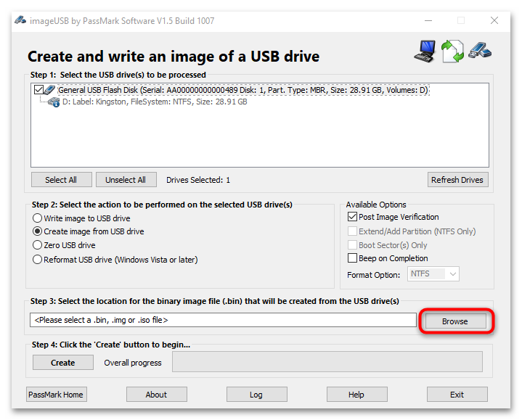Click the green arrows refresh document icon
The image size is (522, 420).
452,51
